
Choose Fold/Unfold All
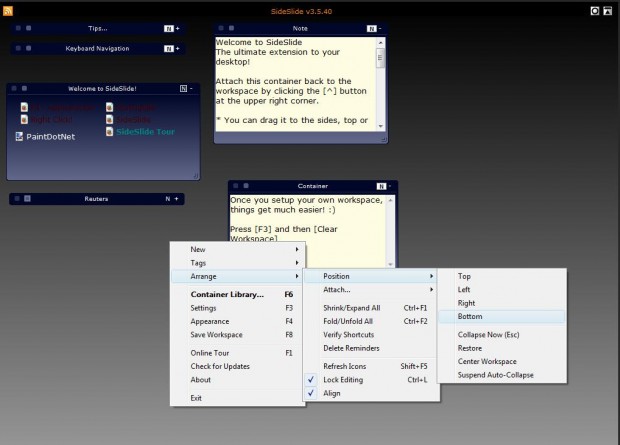pos(371,322)
